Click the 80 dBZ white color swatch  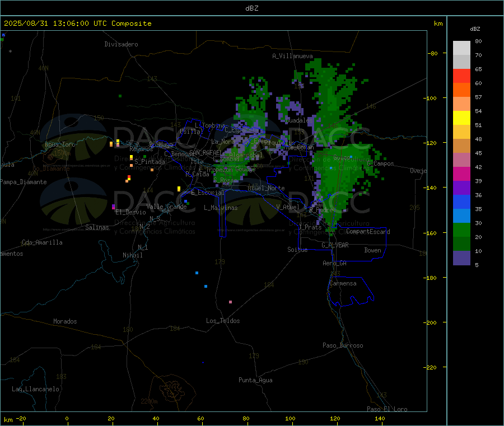461,48
